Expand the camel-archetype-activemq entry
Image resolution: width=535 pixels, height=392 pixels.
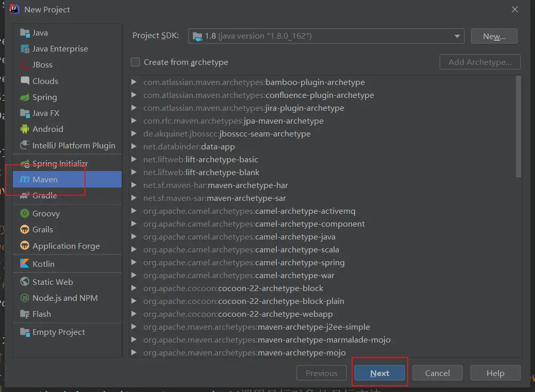coord(134,211)
